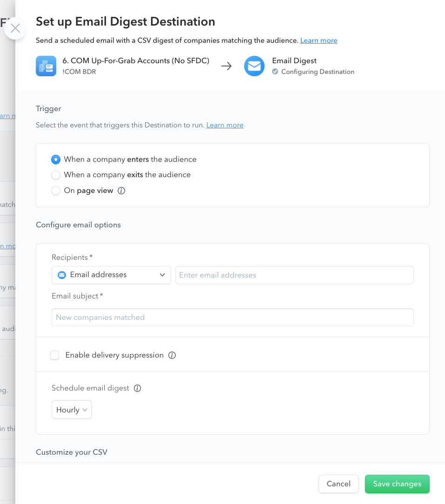Viewport: 445px width, 504px height.
Task: Select the 'On page view' trigger option
Action: [56, 191]
